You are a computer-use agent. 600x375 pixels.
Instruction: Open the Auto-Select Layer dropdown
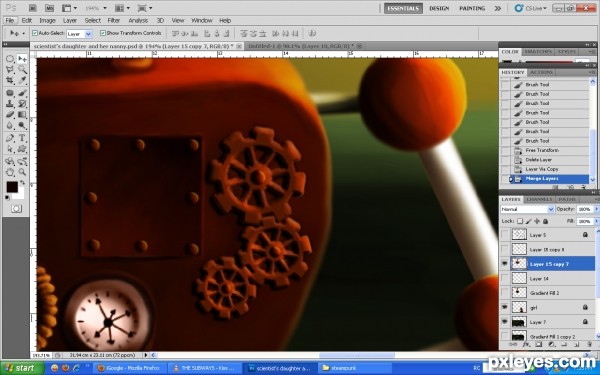80,34
